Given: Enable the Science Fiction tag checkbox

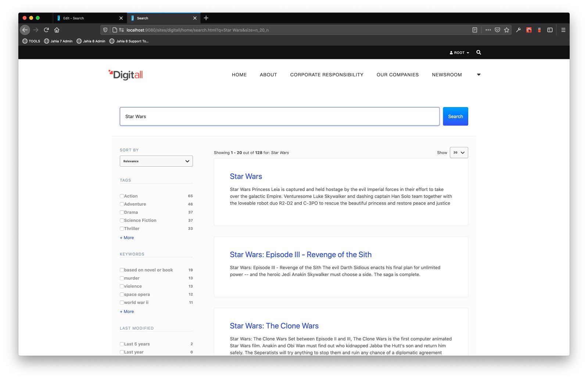Looking at the screenshot, I should 122,220.
